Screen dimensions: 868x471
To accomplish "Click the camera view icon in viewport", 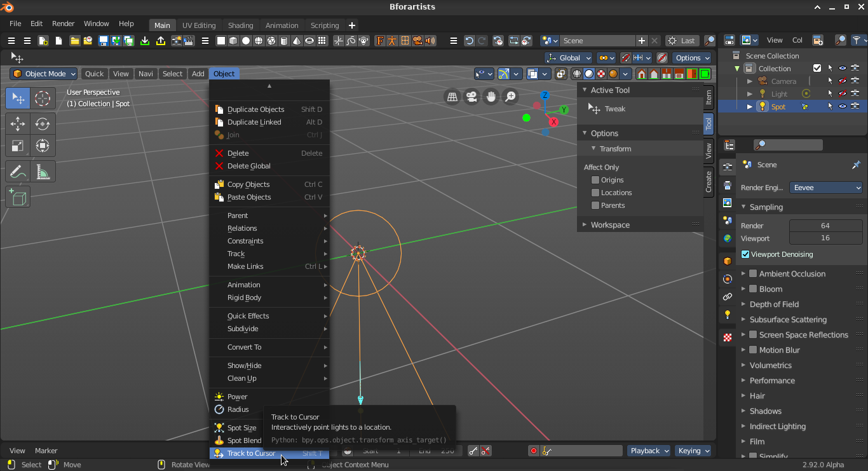I will [x=471, y=97].
